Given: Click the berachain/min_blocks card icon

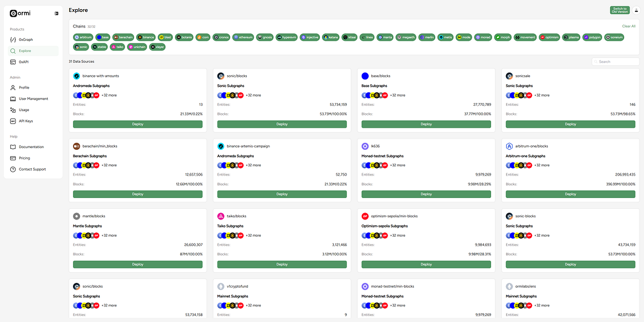Looking at the screenshot, I should point(76,146).
